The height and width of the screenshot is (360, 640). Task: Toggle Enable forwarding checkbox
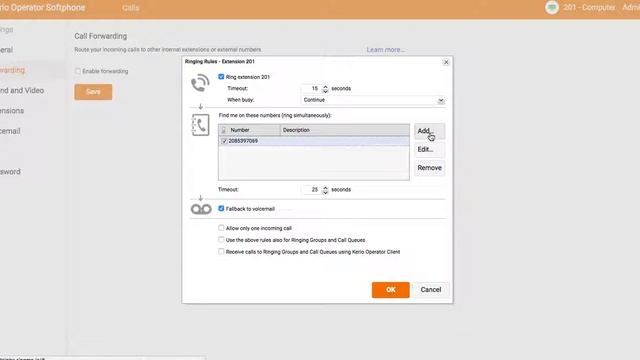(x=78, y=71)
